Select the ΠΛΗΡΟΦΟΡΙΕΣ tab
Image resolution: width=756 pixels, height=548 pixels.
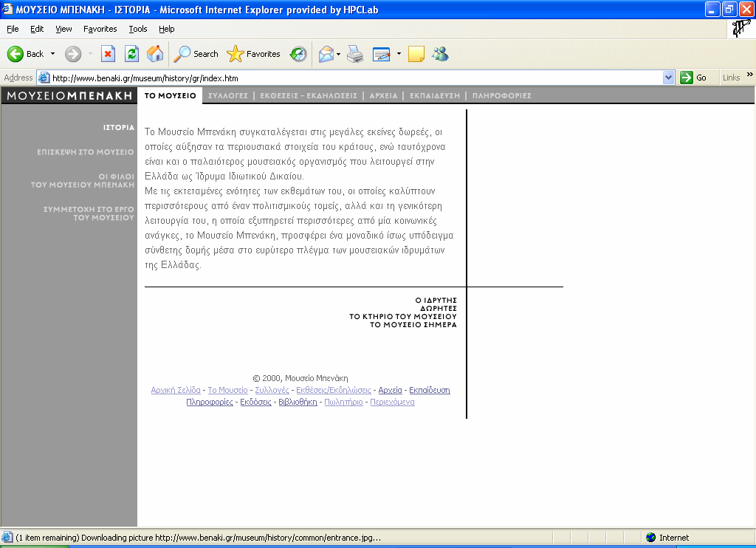502,95
